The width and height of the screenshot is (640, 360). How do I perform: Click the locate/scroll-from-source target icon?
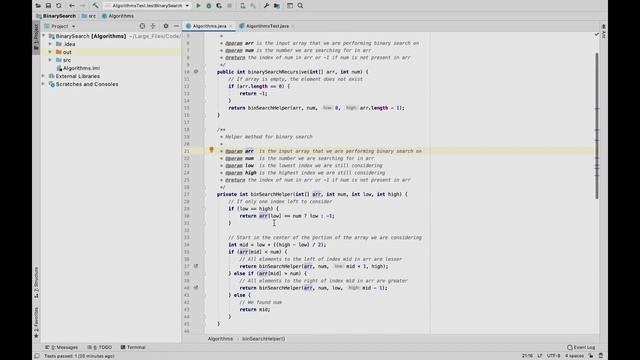(x=142, y=26)
